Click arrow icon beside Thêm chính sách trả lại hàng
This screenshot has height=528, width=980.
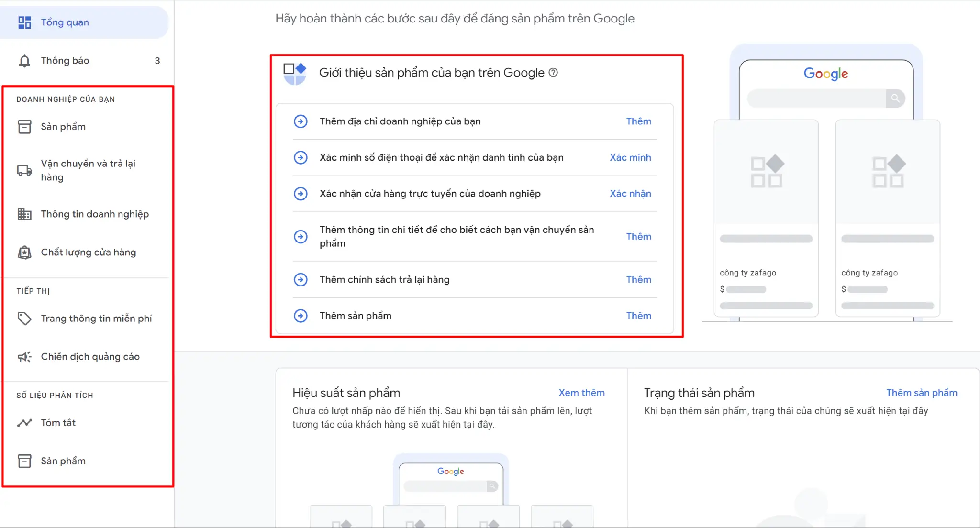coord(301,280)
